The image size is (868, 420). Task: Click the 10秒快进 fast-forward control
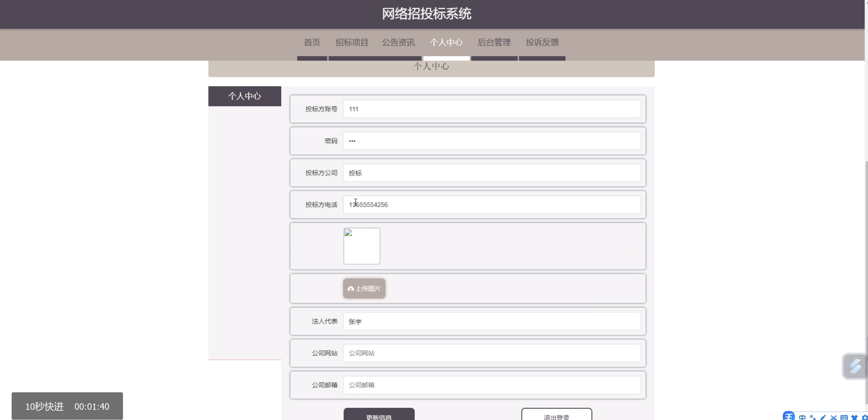(45, 406)
